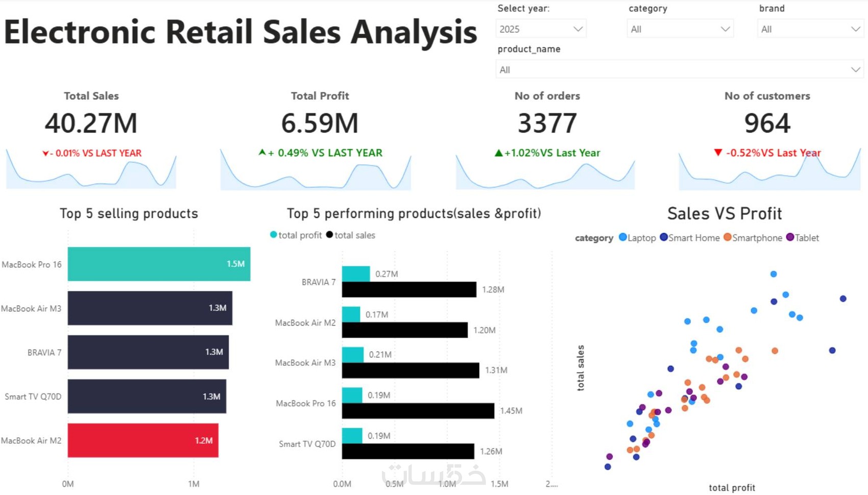Image resolution: width=868 pixels, height=495 pixels.
Task: Click the "Electronic Retail Sales Analysis" heading
Action: tap(240, 32)
